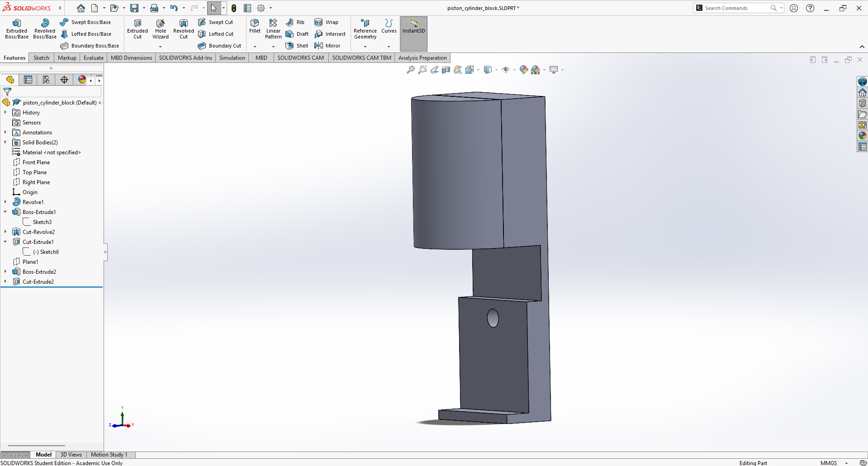
Task: Select the Linear Pattern tool
Action: (x=273, y=29)
